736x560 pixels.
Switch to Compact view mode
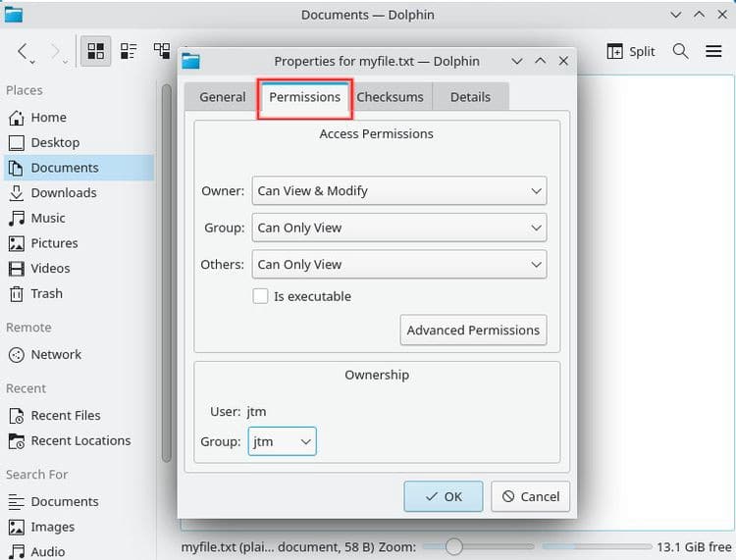click(x=129, y=51)
